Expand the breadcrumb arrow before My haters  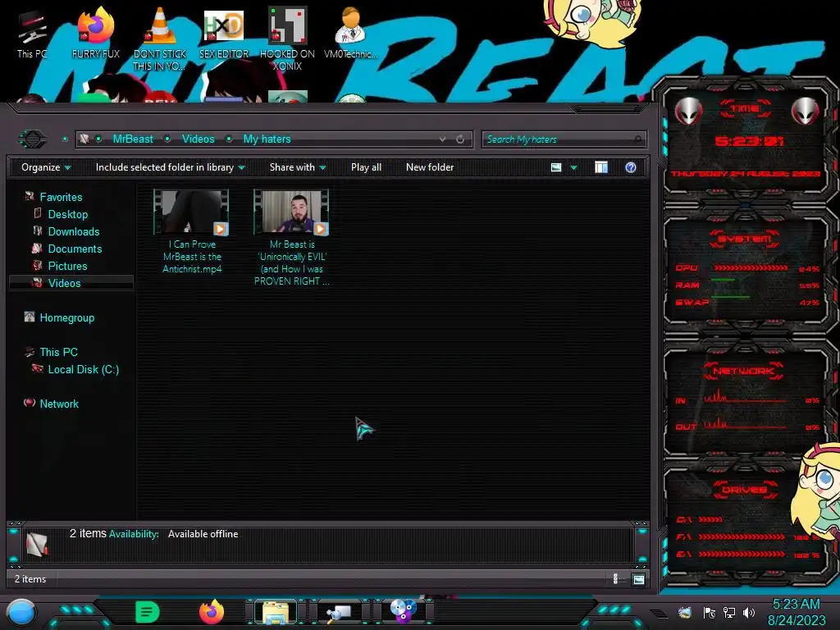click(229, 139)
